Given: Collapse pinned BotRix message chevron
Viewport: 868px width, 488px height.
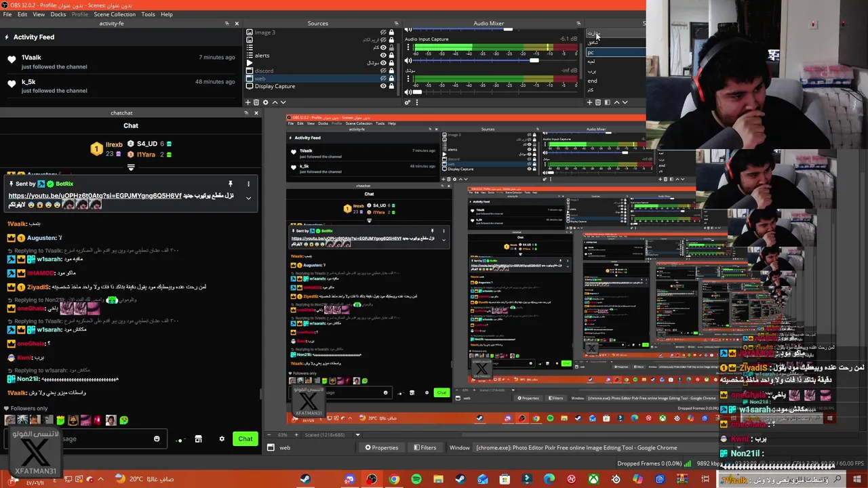Looking at the screenshot, I should coord(248,198).
